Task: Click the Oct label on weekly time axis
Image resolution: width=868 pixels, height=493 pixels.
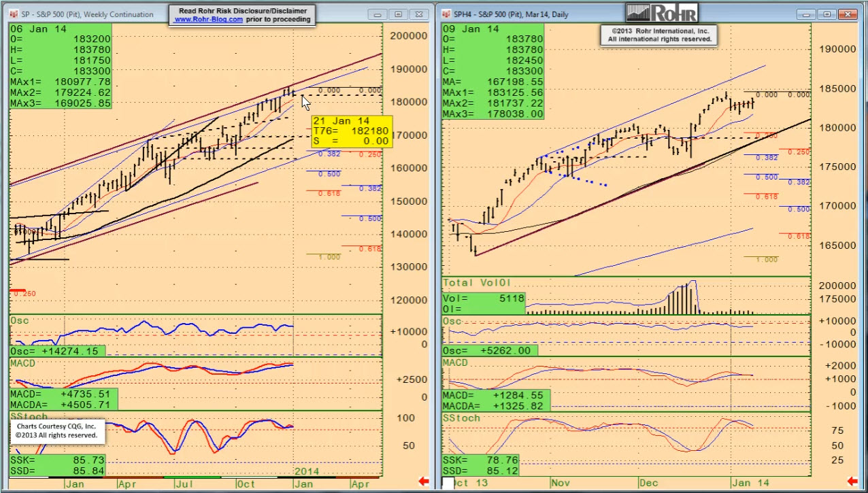Action: pyautogui.click(x=246, y=483)
